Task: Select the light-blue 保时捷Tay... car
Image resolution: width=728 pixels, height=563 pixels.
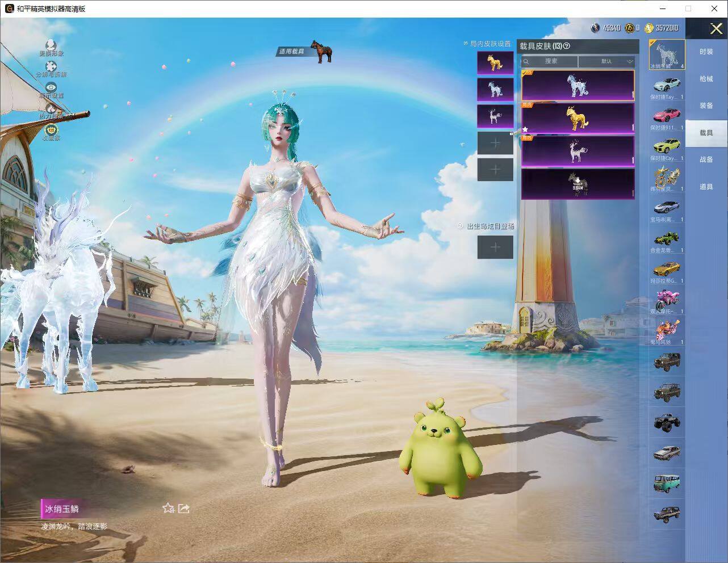Action: 667,86
